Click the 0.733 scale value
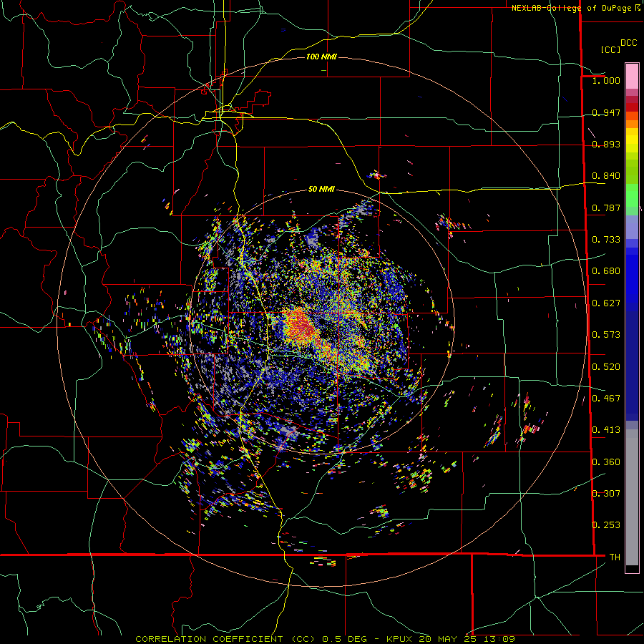This screenshot has width=644, height=644. (606, 240)
